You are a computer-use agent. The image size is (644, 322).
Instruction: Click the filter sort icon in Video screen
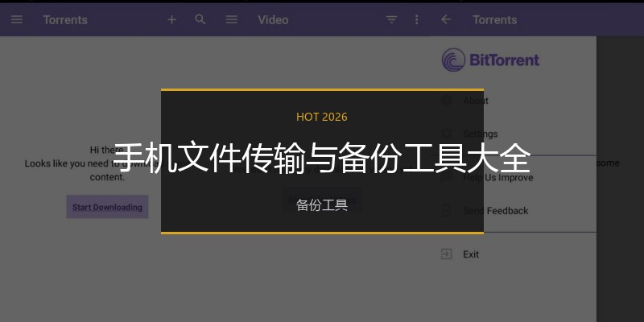[x=391, y=19]
